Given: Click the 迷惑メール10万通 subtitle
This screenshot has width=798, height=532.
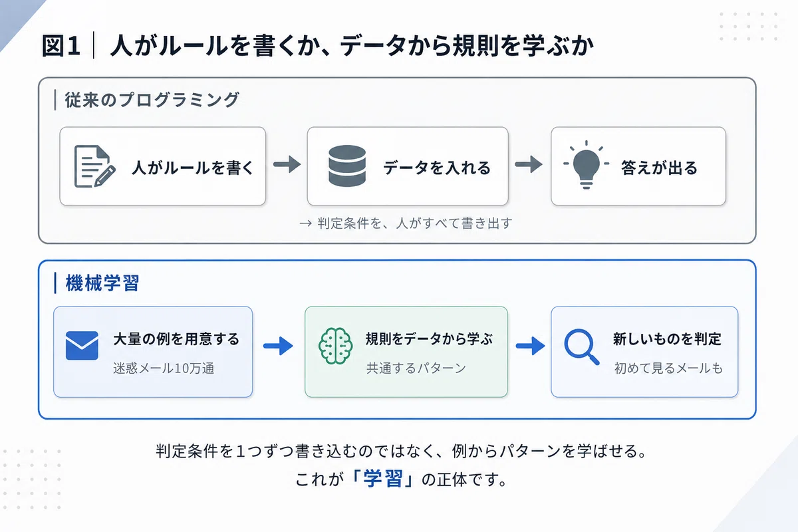Looking at the screenshot, I should [164, 368].
